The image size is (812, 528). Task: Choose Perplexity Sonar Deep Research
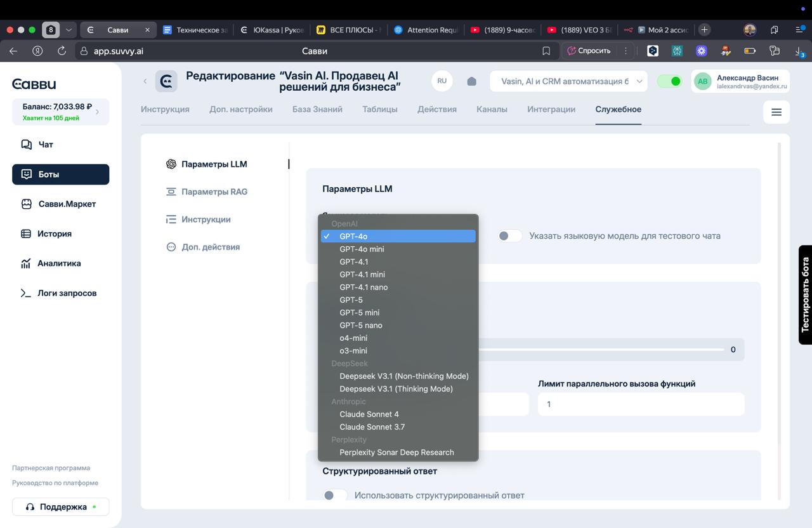[398, 452]
